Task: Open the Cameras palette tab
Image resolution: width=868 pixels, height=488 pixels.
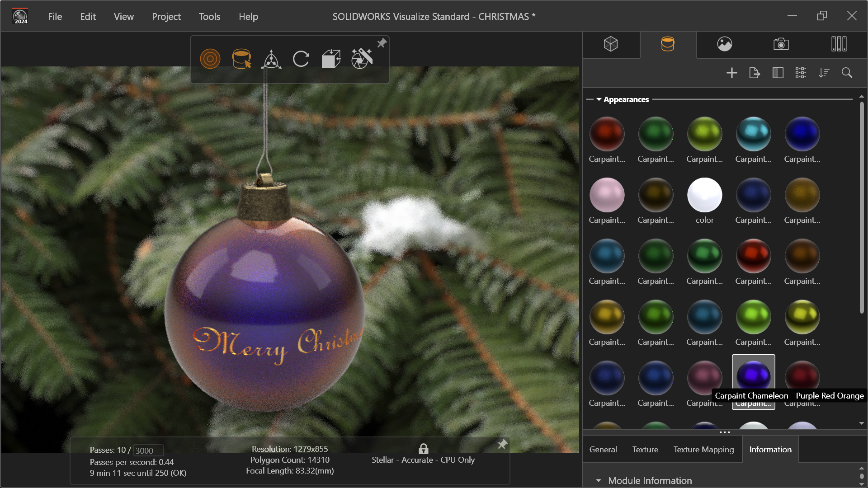Action: (781, 44)
